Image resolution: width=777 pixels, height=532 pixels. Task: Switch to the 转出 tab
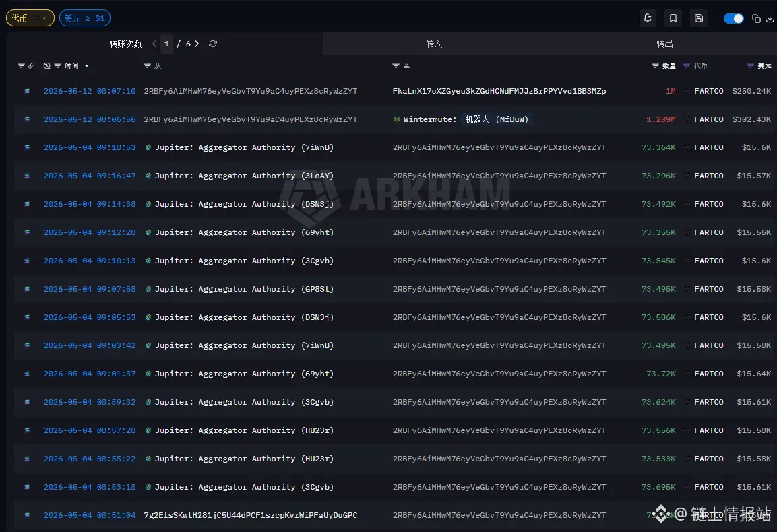(x=664, y=44)
